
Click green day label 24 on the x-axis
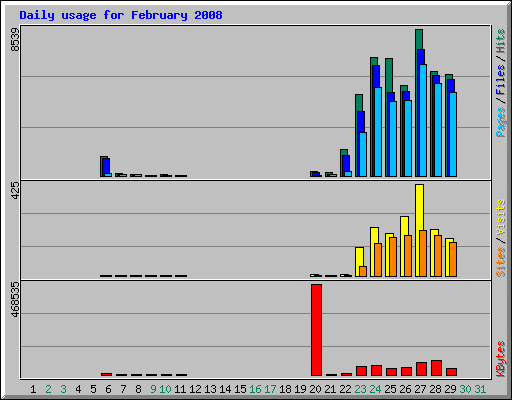(375, 389)
